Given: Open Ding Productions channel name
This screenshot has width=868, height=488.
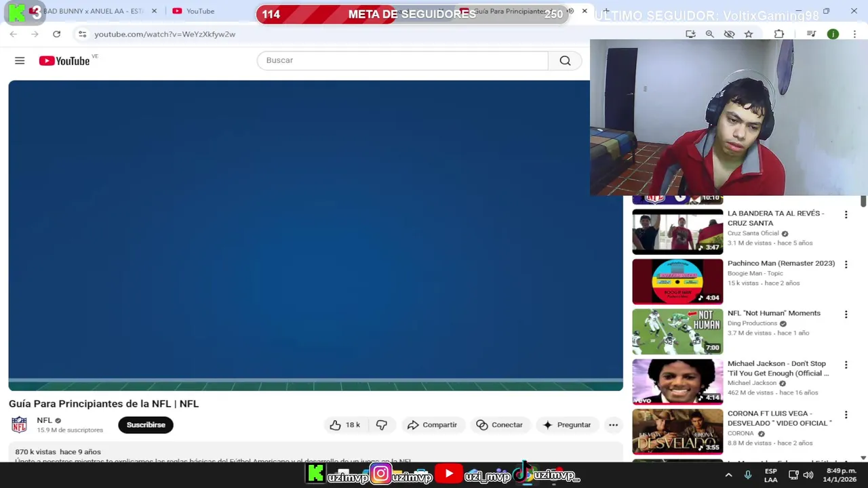Looking at the screenshot, I should (x=752, y=323).
